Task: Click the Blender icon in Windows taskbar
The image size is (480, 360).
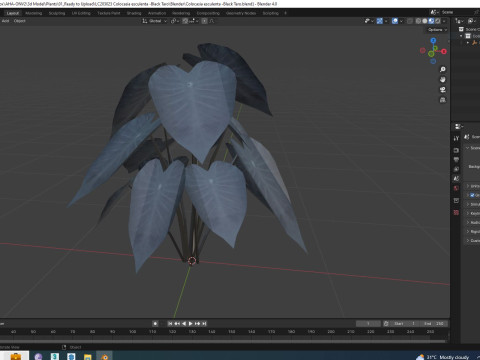Action: pyautogui.click(x=104, y=356)
